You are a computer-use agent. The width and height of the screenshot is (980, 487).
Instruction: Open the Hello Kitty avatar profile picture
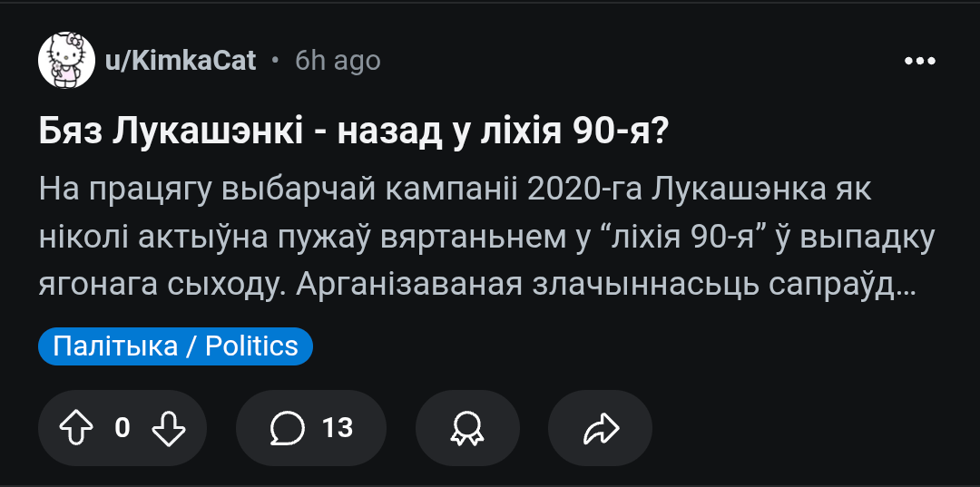(66, 61)
